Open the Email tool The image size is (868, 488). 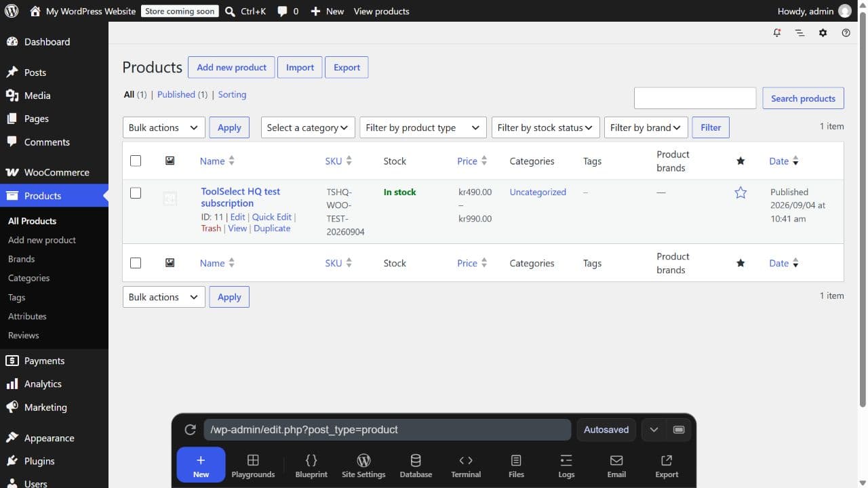(x=616, y=466)
